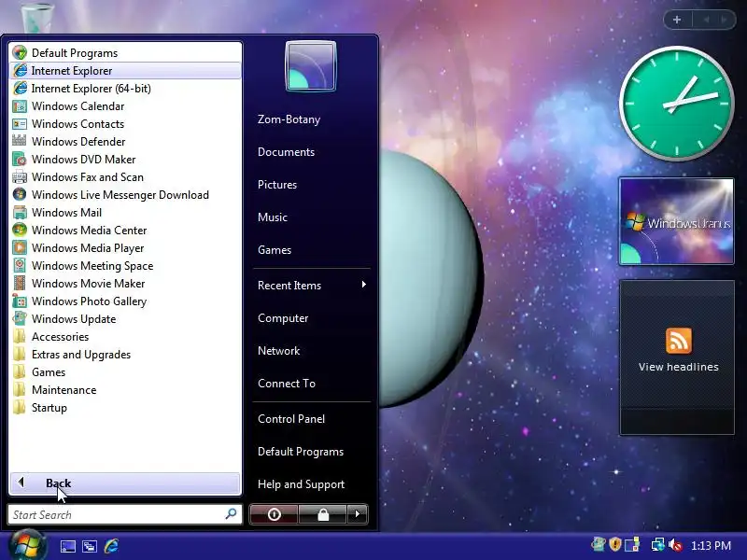Open Windows Update icon
This screenshot has width=747, height=560.
pos(20,319)
